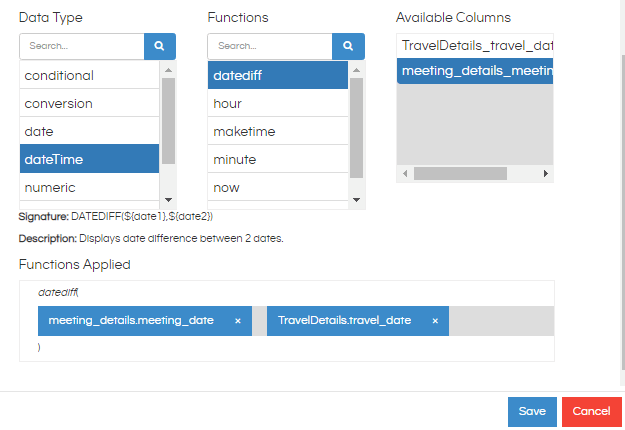Screen dimensions: 625x430
Task: Click Available Columns scroll-left arrow
Action: click(405, 174)
